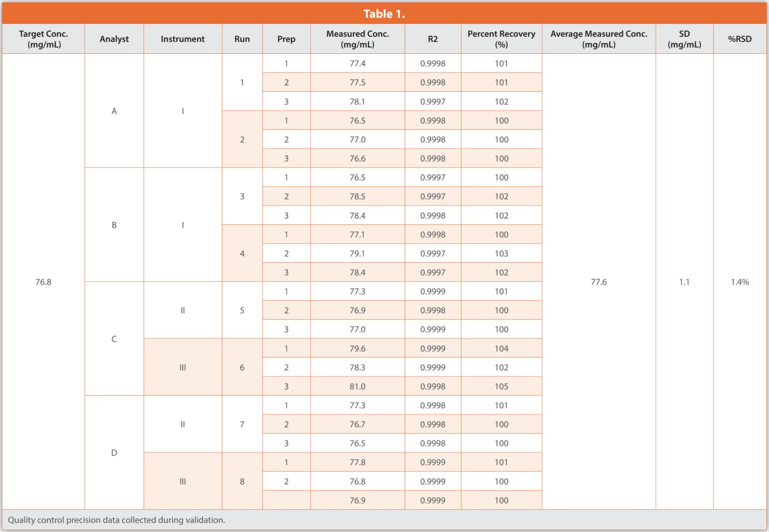Click the SD (mg/mL) header cell
The image size is (769, 532).
684,39
